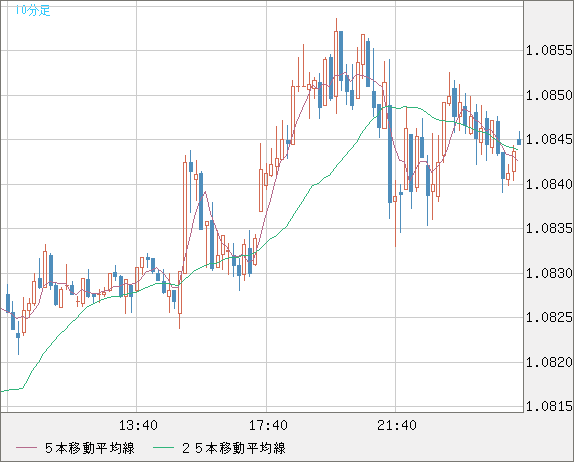The height and width of the screenshot is (462, 574).
Task: Click the green 25-period legend line swatch
Action: [163, 448]
